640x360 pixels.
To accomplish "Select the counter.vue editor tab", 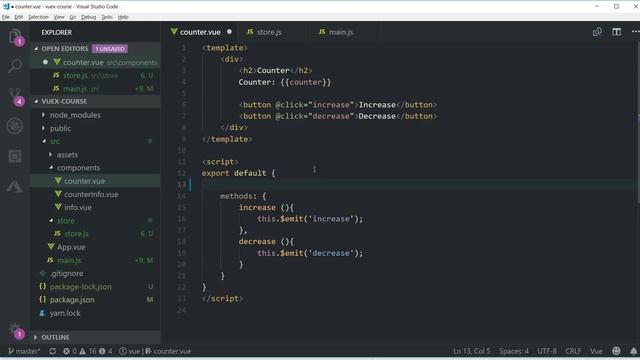I will [201, 32].
